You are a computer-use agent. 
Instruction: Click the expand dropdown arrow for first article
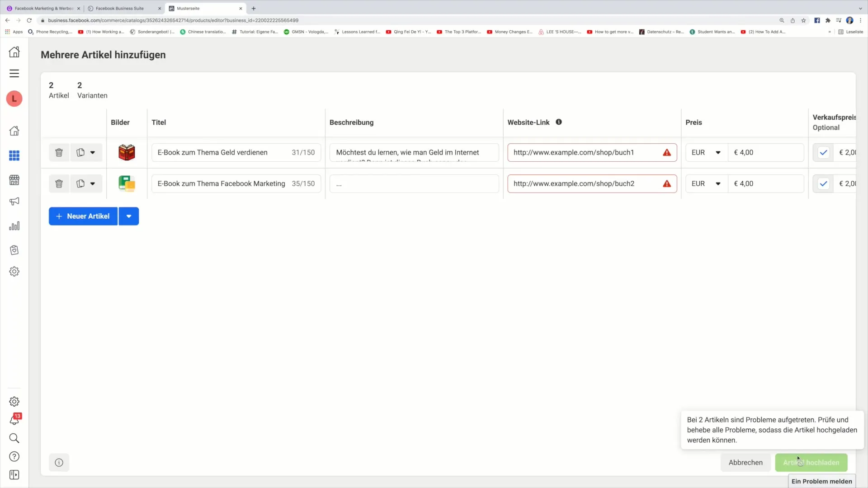(92, 153)
